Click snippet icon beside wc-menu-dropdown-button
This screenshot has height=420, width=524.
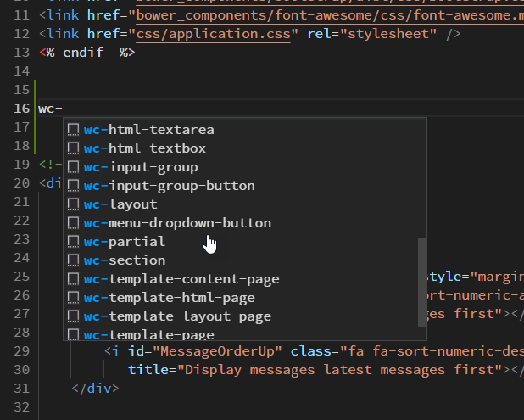click(x=73, y=223)
